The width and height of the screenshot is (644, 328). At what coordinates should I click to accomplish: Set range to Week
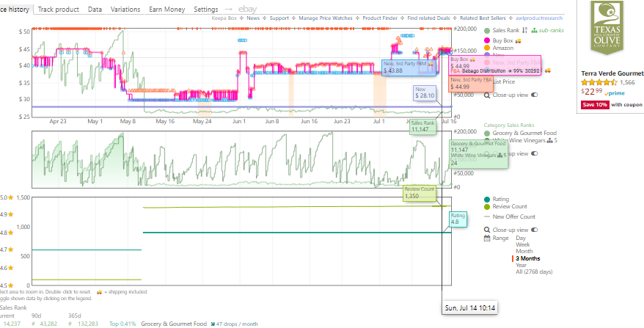(522, 244)
